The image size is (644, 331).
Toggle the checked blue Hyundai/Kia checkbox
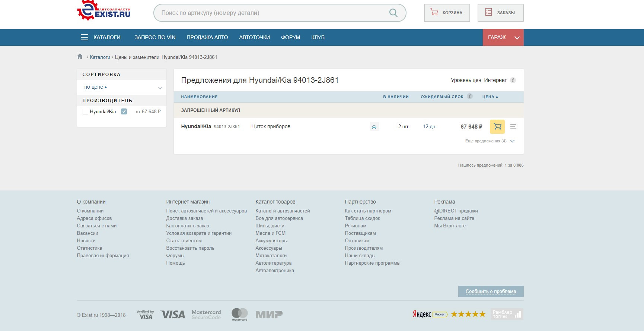point(124,111)
